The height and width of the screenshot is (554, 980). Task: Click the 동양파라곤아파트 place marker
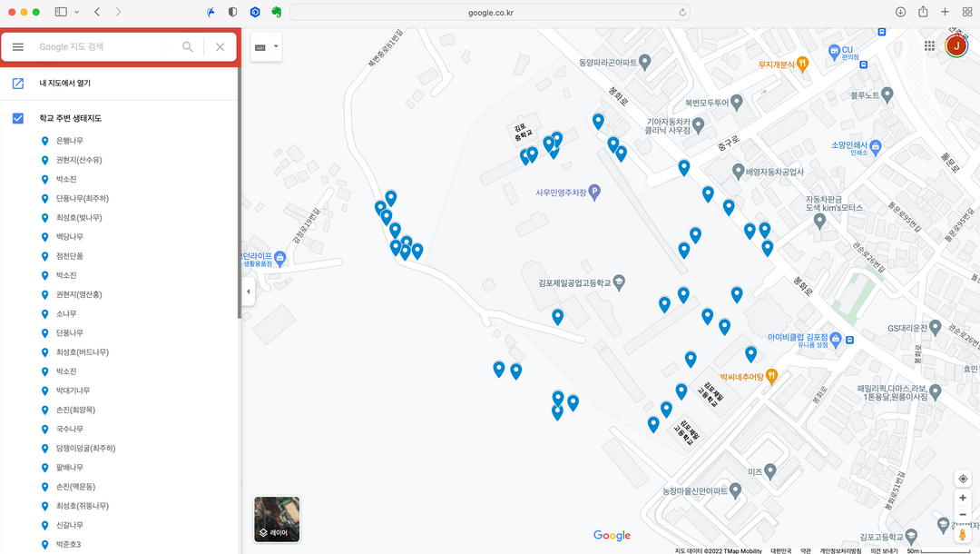[645, 62]
